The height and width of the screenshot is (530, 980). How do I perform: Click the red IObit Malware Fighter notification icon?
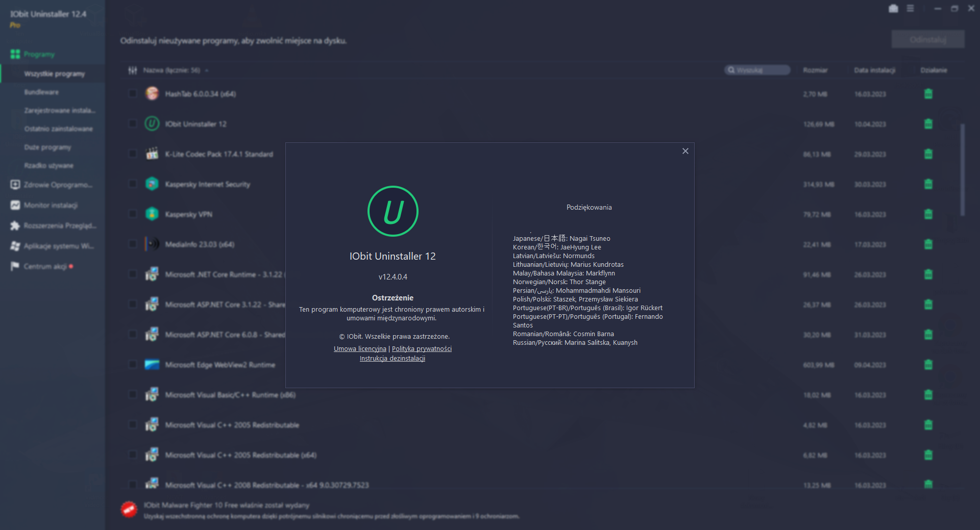[129, 509]
